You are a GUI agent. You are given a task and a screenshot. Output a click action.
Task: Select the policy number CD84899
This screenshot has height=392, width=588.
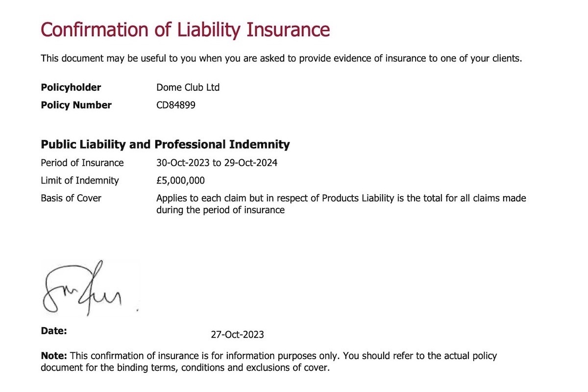tap(175, 105)
